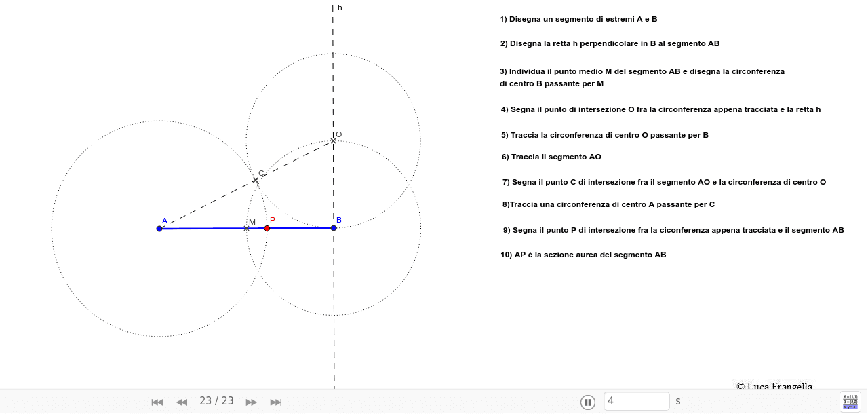The width and height of the screenshot is (868, 414).
Task: Click the animation speed seconds field
Action: pyautogui.click(x=637, y=401)
